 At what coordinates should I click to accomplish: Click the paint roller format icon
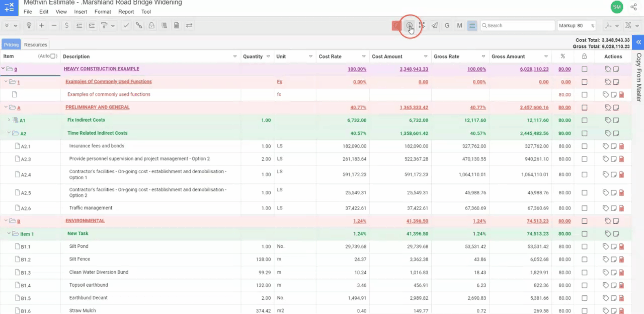tap(104, 26)
